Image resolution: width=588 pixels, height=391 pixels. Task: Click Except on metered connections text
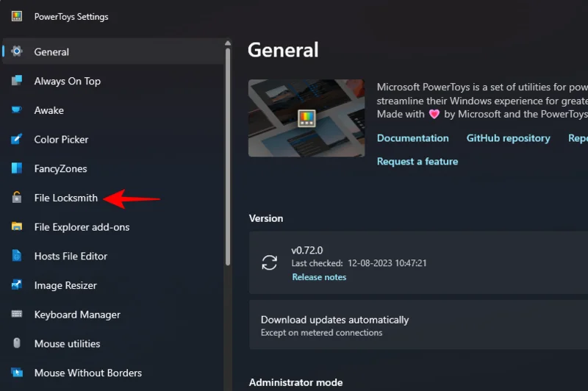point(321,332)
